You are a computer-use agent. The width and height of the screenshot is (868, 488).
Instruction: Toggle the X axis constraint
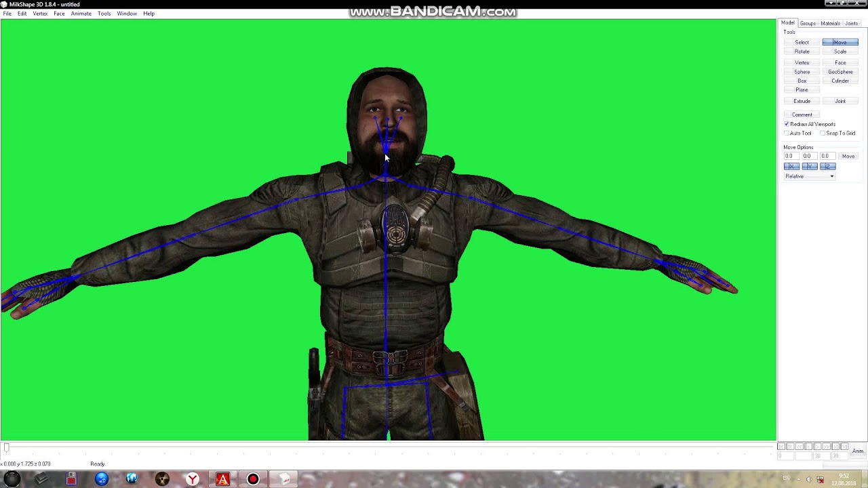pos(791,166)
